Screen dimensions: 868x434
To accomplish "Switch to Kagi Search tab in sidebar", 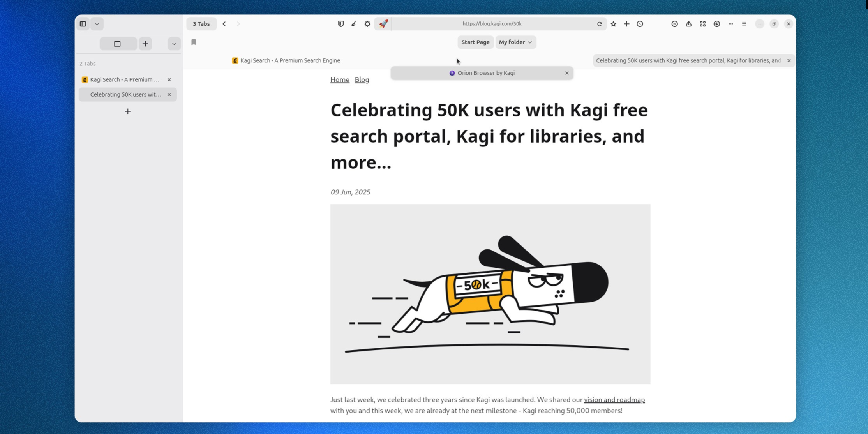I will tap(124, 79).
